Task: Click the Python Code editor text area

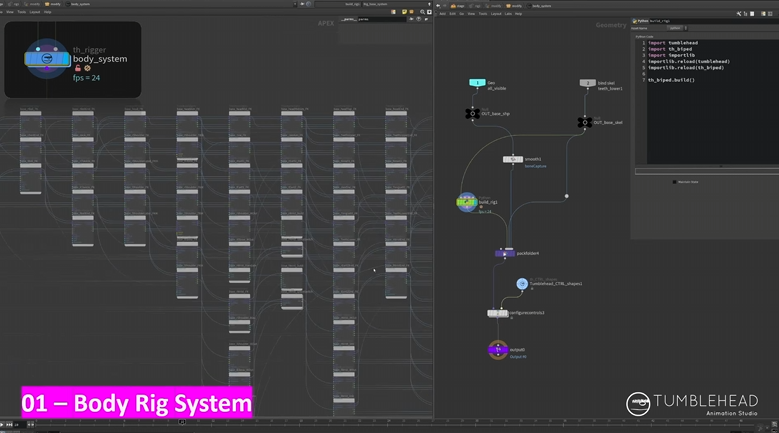Action: [713, 102]
